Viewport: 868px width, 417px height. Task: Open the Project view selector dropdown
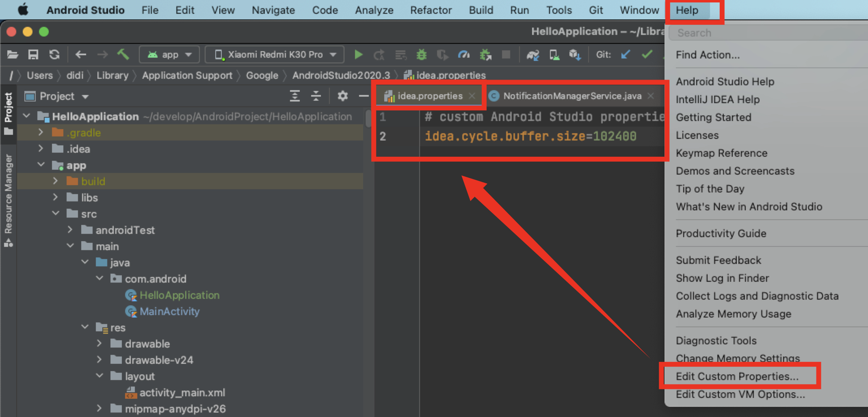[x=56, y=96]
